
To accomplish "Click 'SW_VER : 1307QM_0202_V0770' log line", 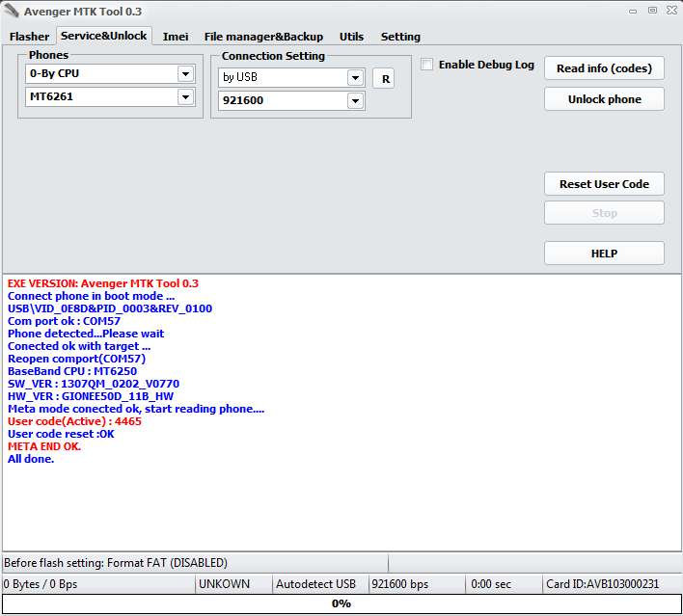I will coord(94,384).
